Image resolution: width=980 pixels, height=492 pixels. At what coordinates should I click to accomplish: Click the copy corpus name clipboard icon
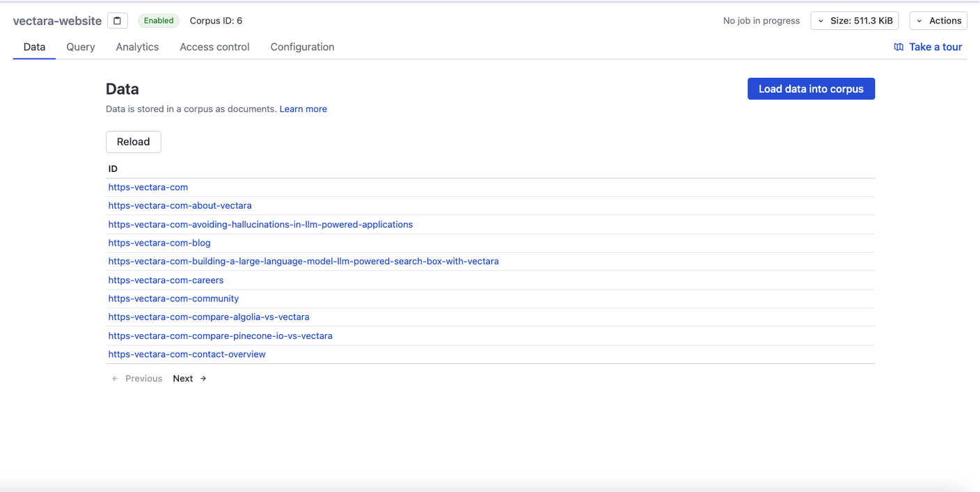coord(117,21)
